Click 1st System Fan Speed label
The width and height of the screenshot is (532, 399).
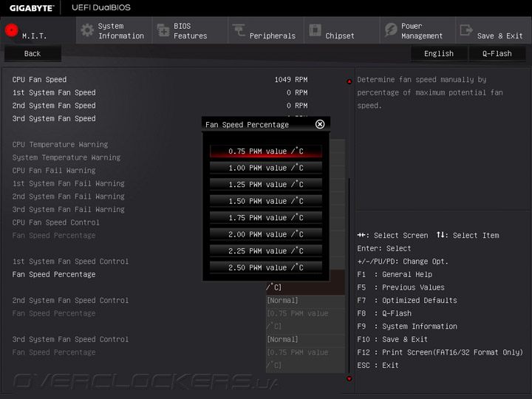[54, 92]
